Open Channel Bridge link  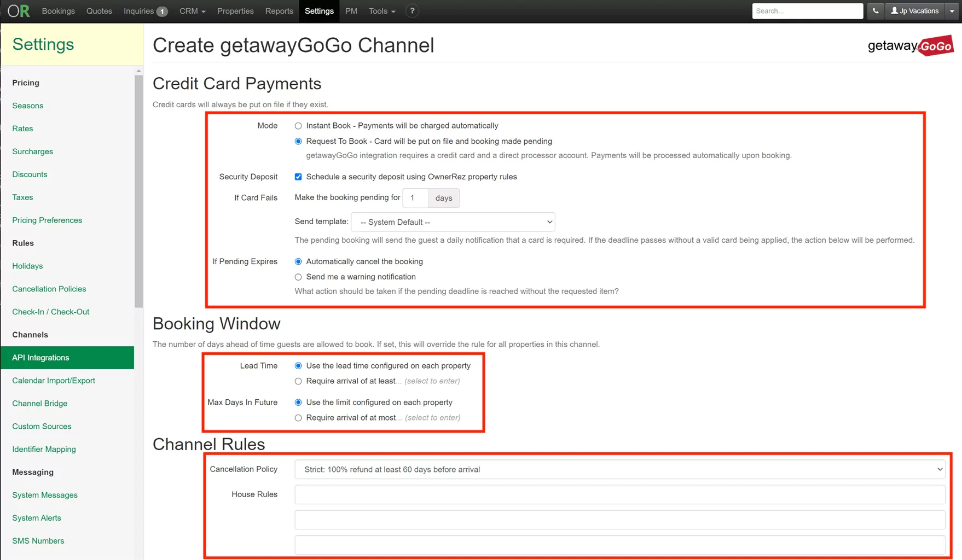click(40, 404)
